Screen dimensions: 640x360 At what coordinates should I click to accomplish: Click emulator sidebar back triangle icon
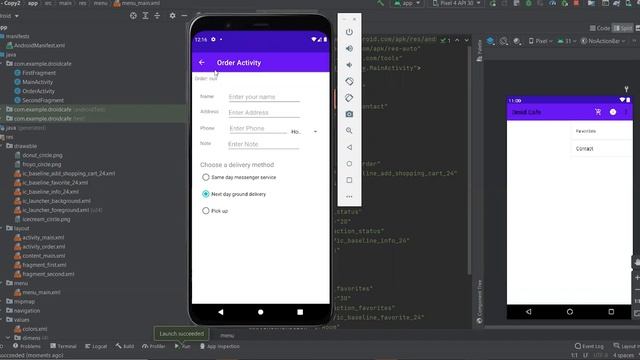(x=349, y=147)
